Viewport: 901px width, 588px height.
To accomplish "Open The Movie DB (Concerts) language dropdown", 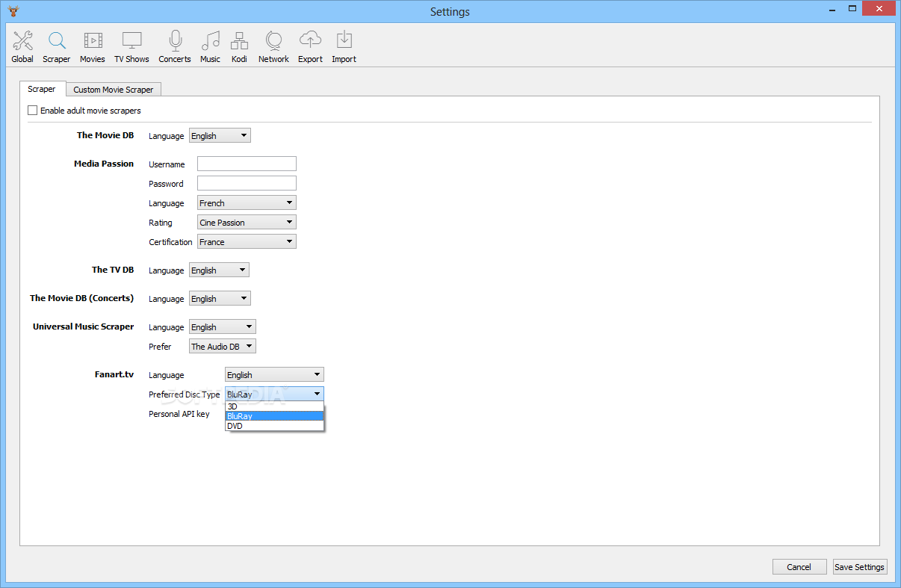I will (220, 299).
